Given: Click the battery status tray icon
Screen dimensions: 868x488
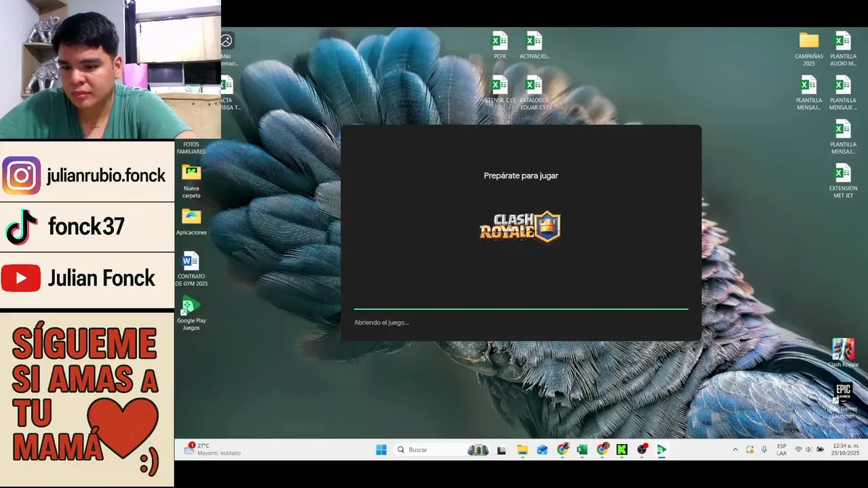Looking at the screenshot, I should [820, 449].
